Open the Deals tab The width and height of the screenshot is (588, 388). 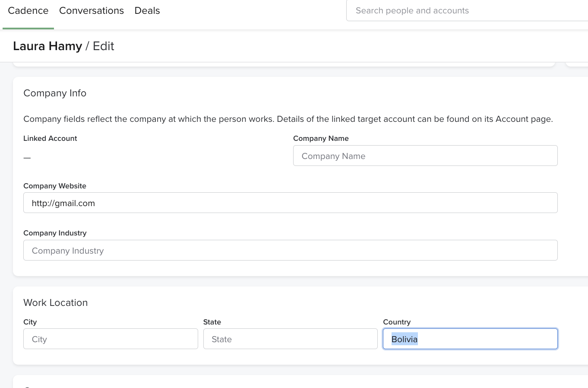coord(147,10)
